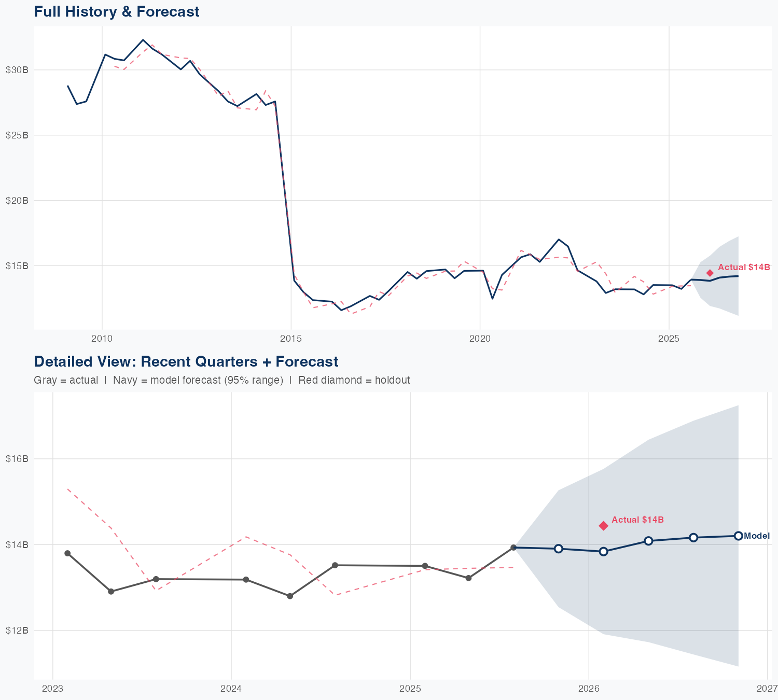778x700 pixels.
Task: Click "Actual $14B" label in the detailed view
Action: (x=637, y=520)
